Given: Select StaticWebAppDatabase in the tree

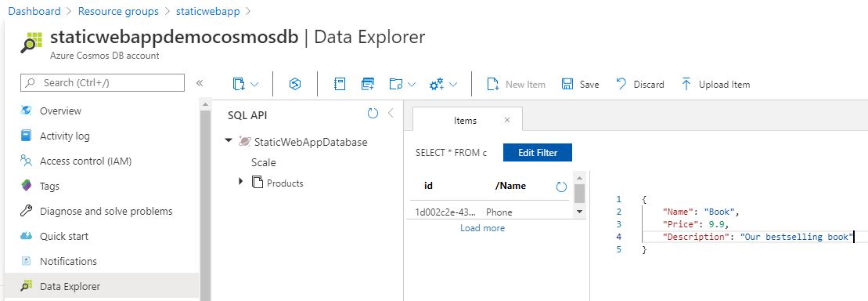Looking at the screenshot, I should pyautogui.click(x=311, y=142).
